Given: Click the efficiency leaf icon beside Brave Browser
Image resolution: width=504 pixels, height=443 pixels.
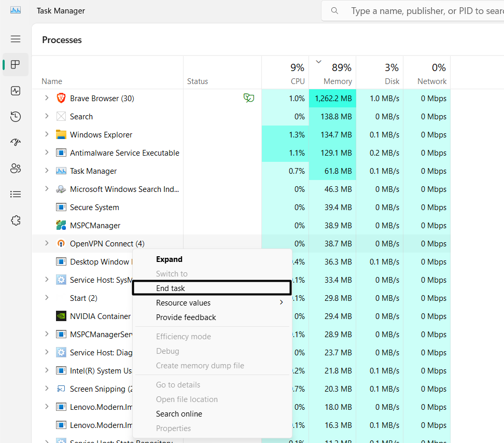Looking at the screenshot, I should 249,98.
